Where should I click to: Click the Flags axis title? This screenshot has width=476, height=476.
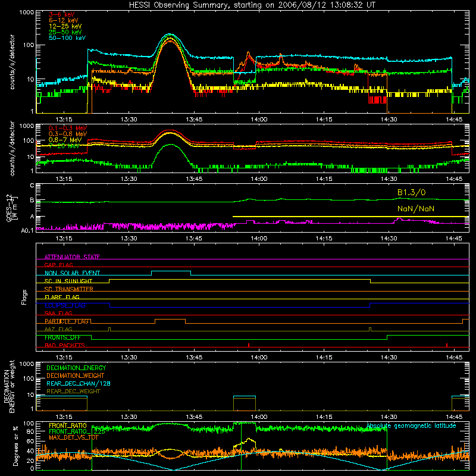(x=24, y=297)
